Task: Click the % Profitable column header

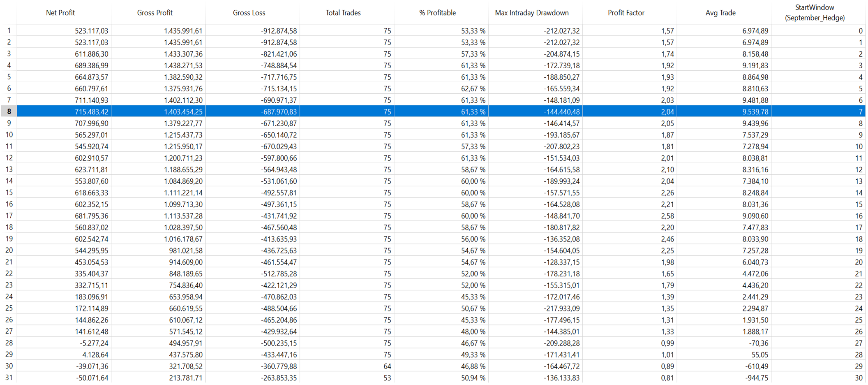Action: 437,13
